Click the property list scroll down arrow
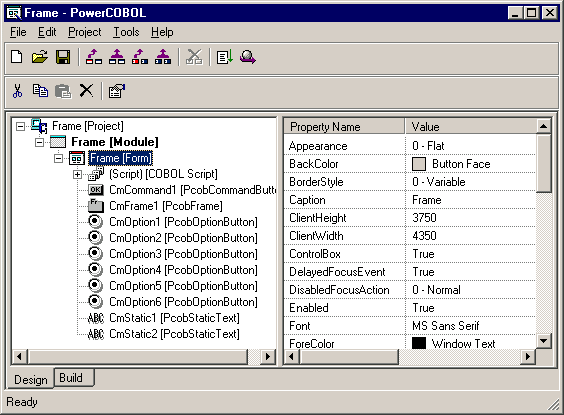This screenshot has width=564, height=415. (543, 341)
